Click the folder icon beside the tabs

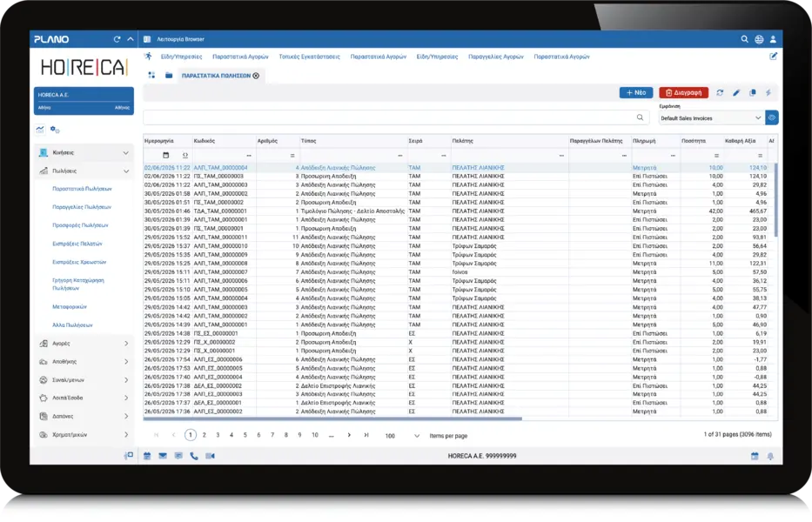[x=169, y=76]
